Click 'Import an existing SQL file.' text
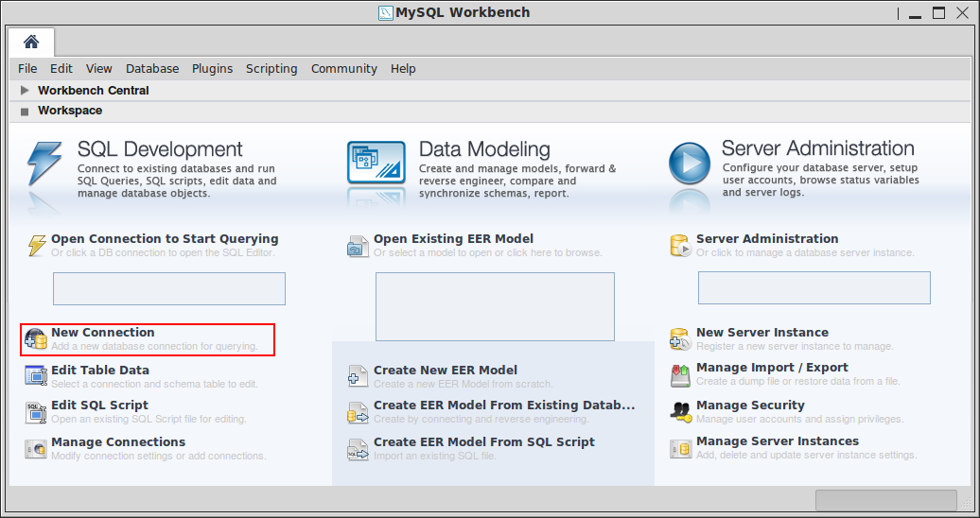This screenshot has width=980, height=518. coord(435,457)
